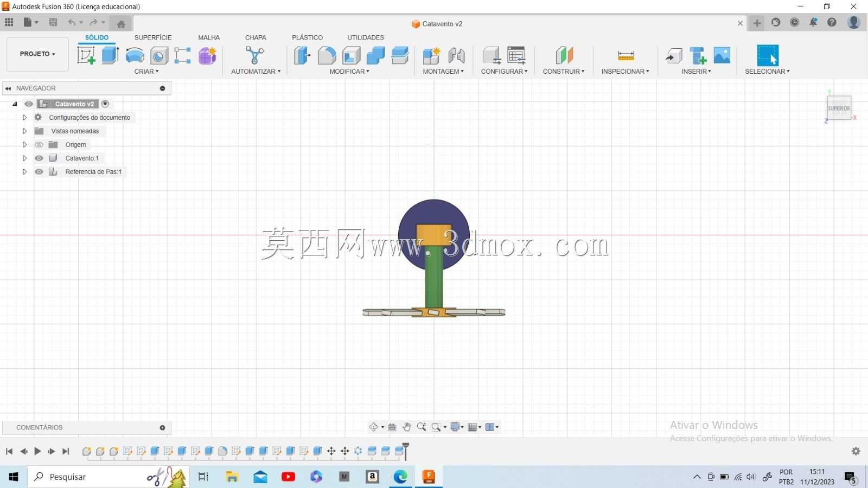The width and height of the screenshot is (868, 488).
Task: Open the Help question mark icon
Action: (x=832, y=23)
